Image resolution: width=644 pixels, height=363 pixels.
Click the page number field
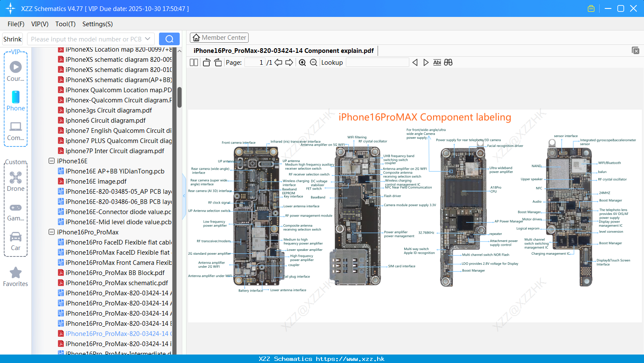coord(255,63)
